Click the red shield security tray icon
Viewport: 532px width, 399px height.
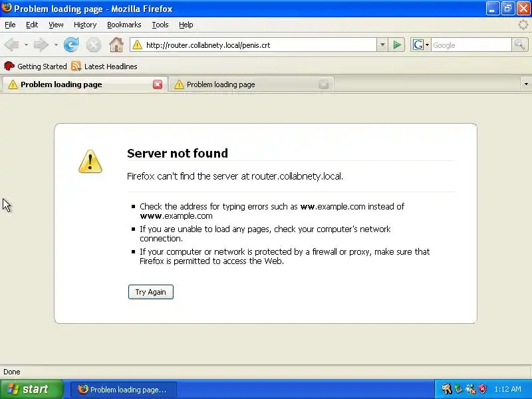click(482, 389)
